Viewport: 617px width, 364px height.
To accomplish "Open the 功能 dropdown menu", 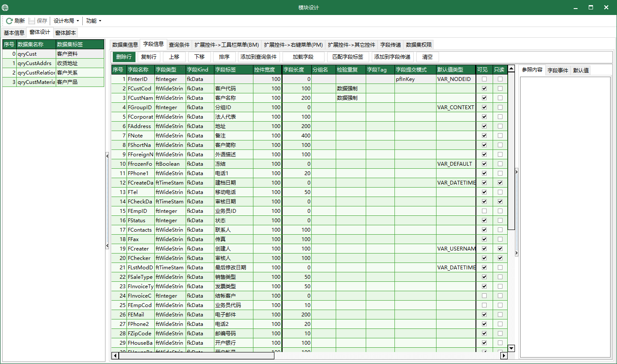I will click(93, 21).
